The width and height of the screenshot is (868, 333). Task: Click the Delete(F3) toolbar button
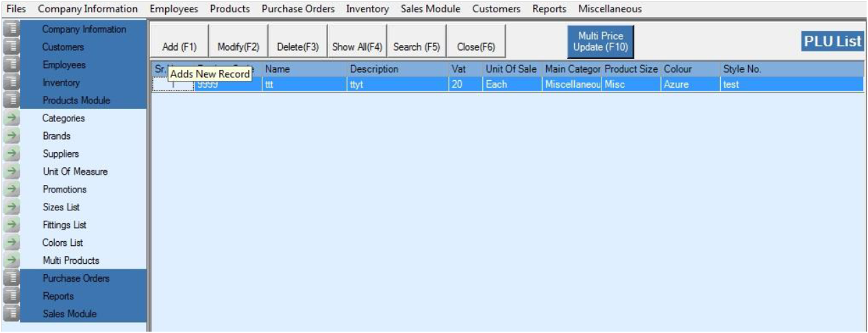298,47
